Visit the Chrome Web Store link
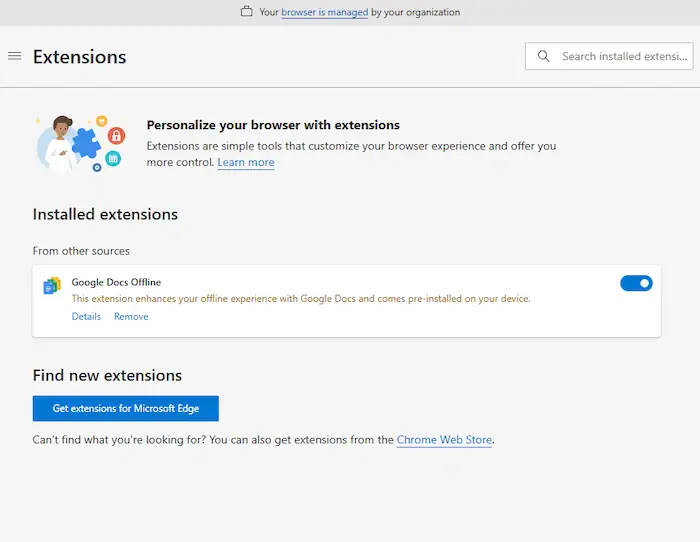 coord(444,440)
